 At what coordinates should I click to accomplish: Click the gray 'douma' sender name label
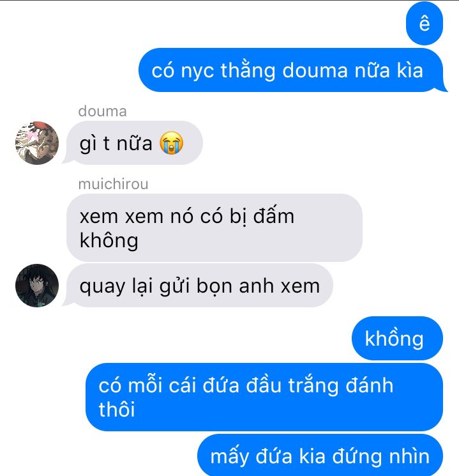[x=103, y=111]
